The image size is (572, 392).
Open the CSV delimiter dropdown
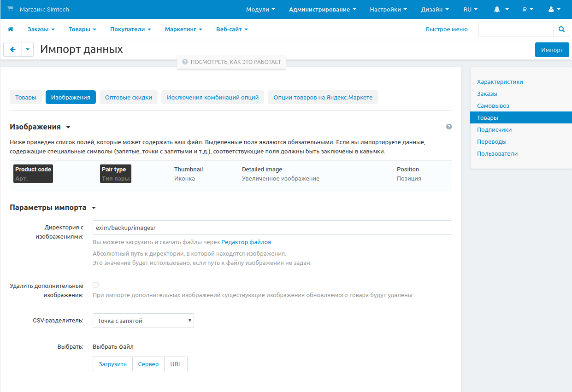click(x=143, y=321)
